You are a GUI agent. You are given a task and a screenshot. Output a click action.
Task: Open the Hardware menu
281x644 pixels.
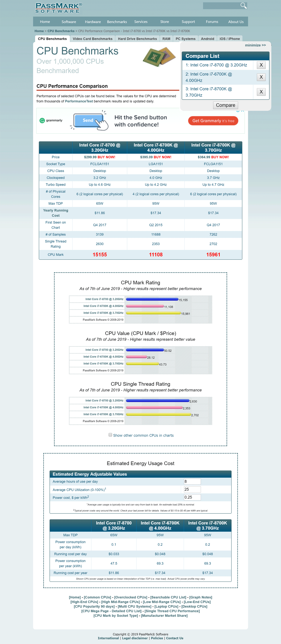click(x=93, y=22)
